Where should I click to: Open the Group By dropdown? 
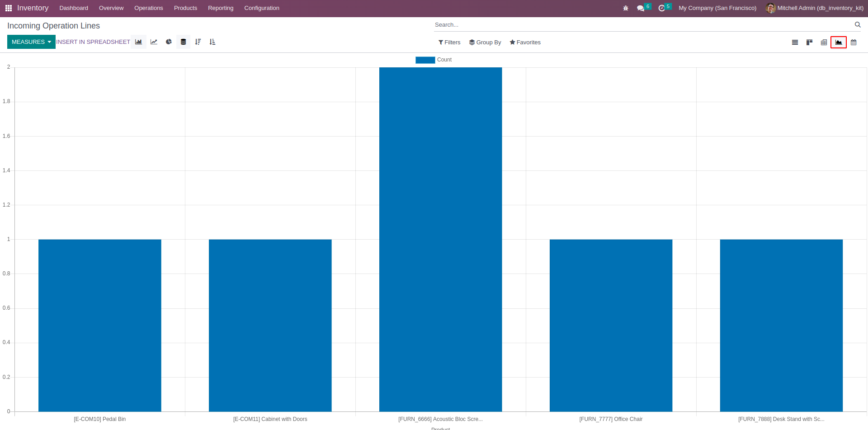click(x=485, y=43)
